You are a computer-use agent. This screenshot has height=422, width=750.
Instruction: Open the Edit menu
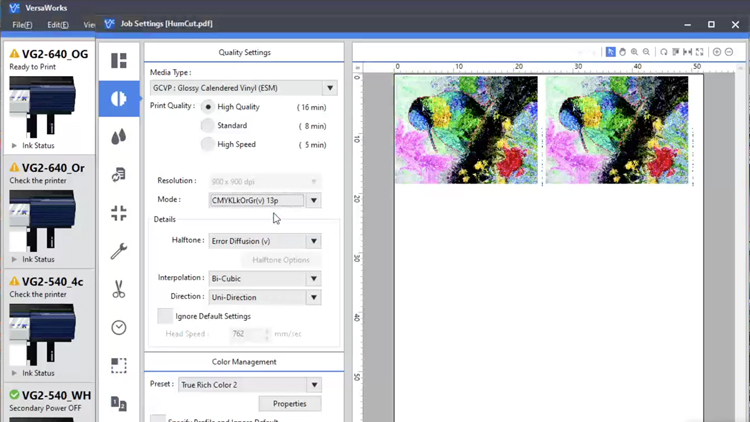(x=58, y=25)
